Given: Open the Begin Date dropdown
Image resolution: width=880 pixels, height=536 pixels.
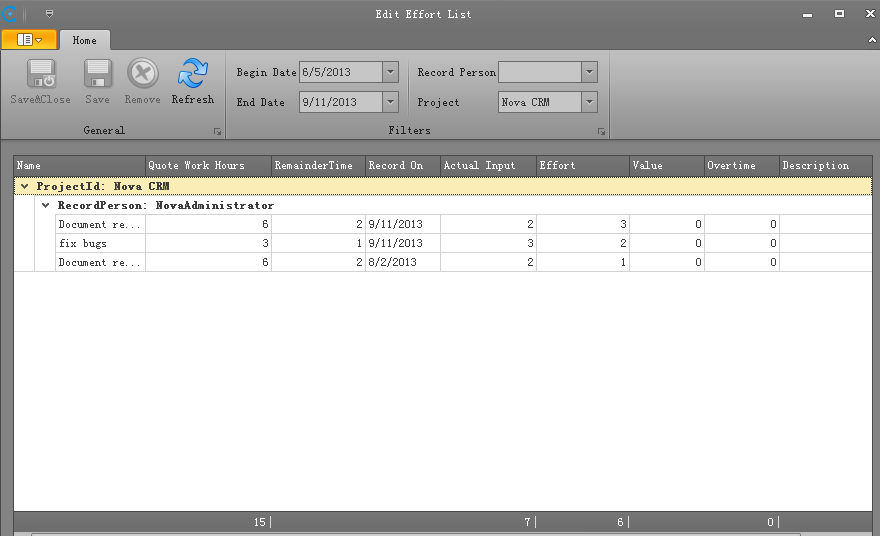Looking at the screenshot, I should tap(390, 72).
